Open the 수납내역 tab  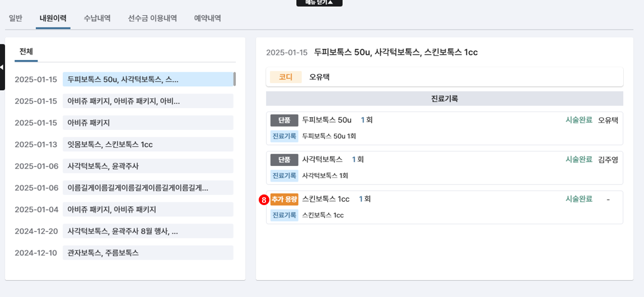[97, 18]
